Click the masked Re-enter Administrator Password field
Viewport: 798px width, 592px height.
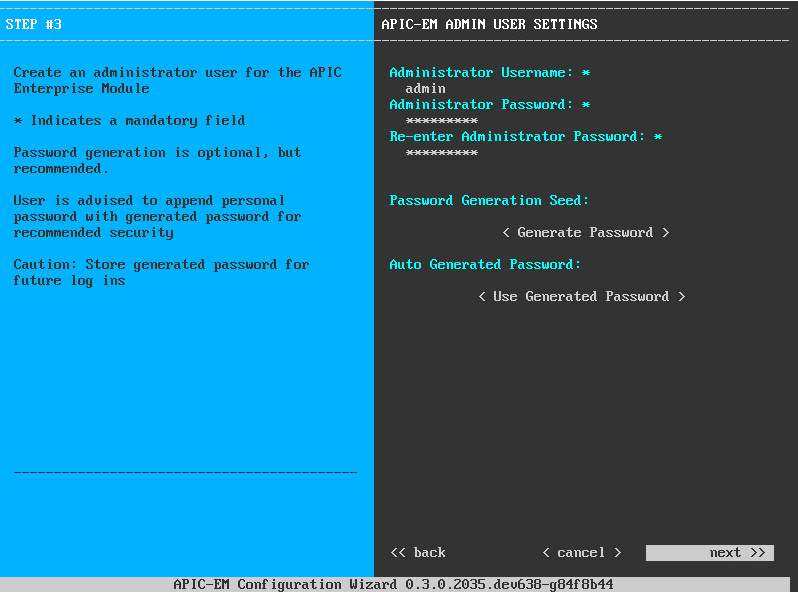(x=442, y=153)
